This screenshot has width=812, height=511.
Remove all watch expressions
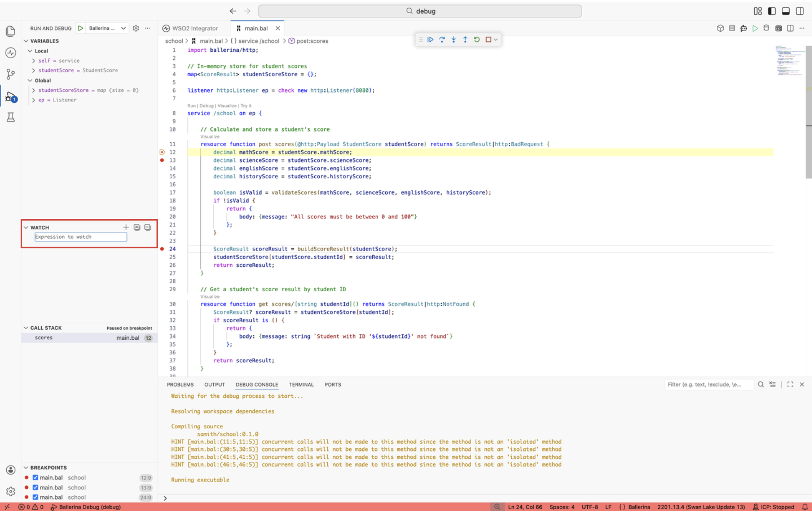tap(137, 227)
